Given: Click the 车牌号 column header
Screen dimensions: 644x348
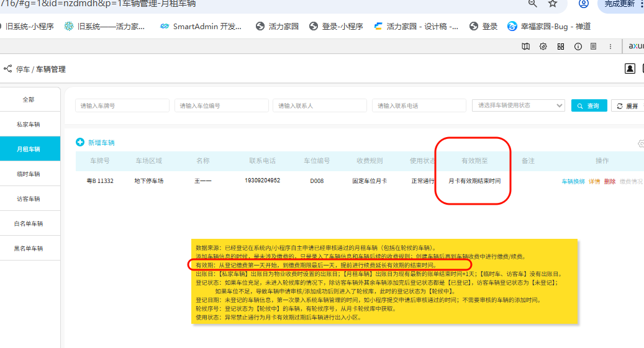Looking at the screenshot, I should pyautogui.click(x=100, y=161).
